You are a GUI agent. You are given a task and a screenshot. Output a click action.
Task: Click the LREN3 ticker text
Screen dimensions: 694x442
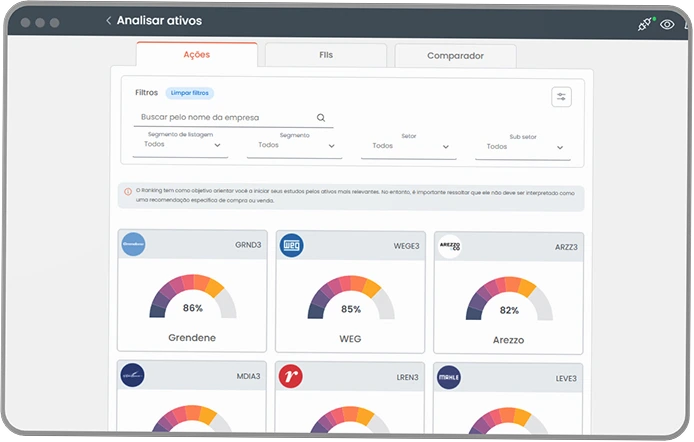pos(407,377)
